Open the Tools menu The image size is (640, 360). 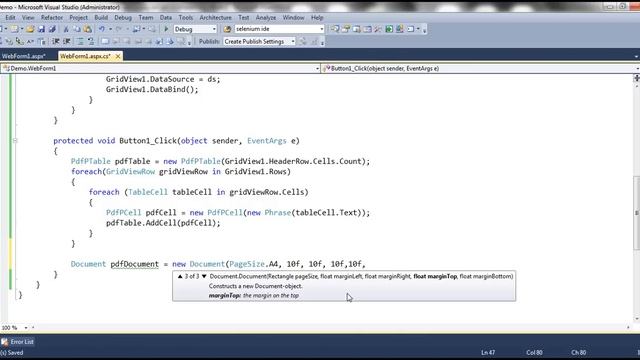tap(185, 18)
